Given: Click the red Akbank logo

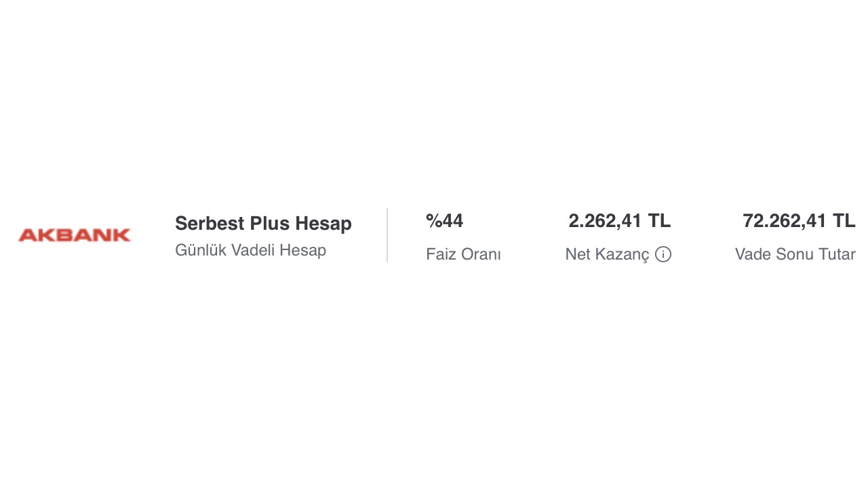Looking at the screenshot, I should [75, 235].
